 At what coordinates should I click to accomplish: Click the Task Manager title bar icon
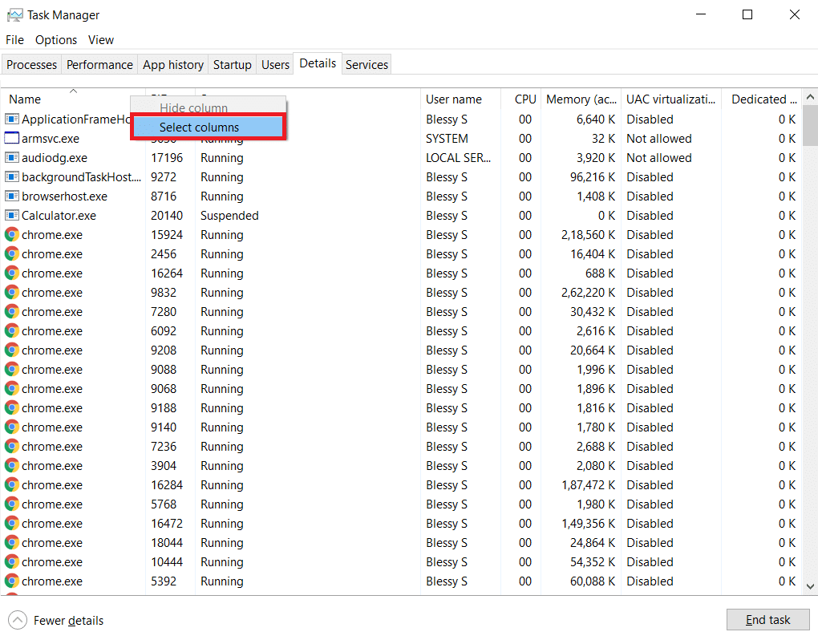[14, 15]
